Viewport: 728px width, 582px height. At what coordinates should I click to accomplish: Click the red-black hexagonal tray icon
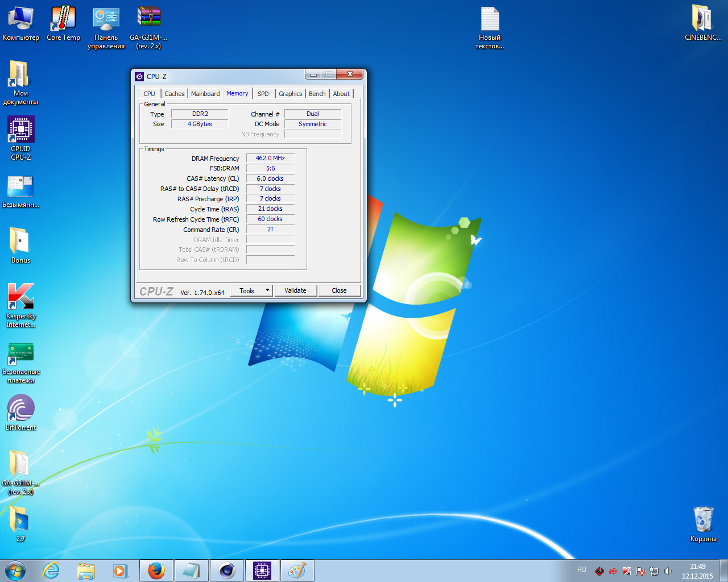pyautogui.click(x=599, y=571)
